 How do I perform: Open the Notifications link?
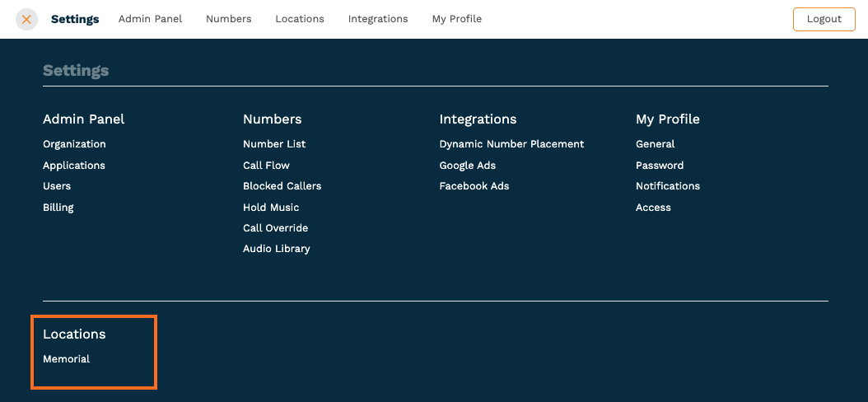point(668,186)
